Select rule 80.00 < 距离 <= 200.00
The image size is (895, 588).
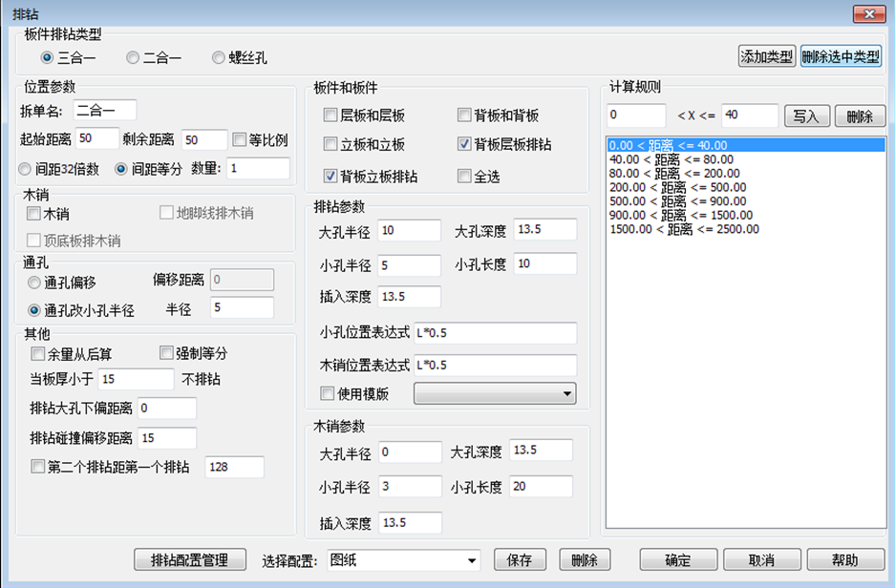(x=746, y=174)
